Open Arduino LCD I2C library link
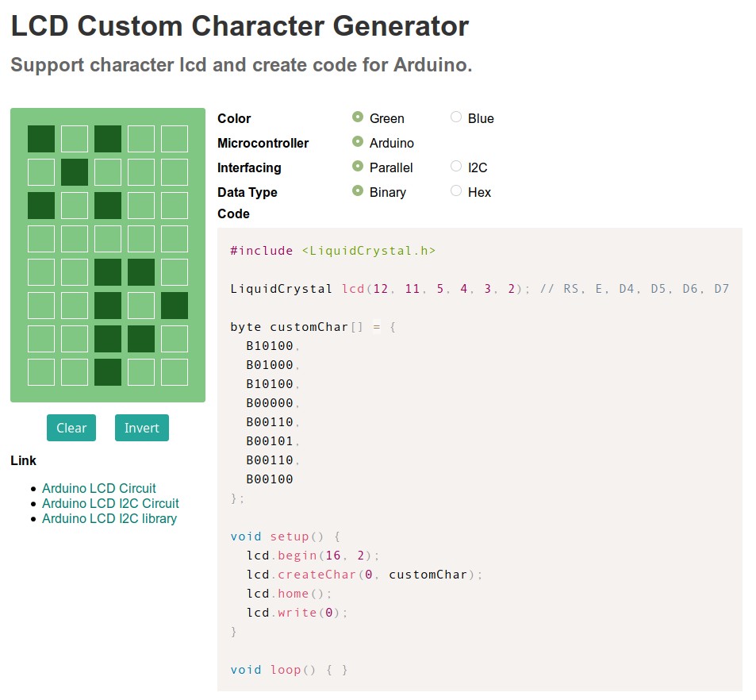The image size is (756, 700). coord(109,518)
